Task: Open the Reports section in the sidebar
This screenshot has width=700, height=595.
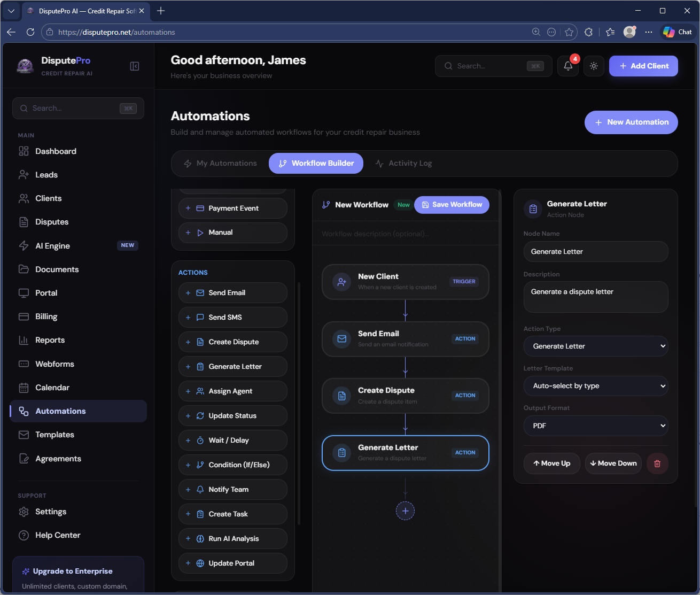Action: (50, 340)
